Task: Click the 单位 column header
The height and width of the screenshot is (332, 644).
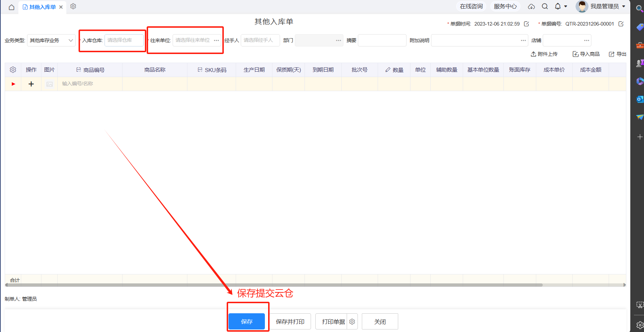Action: 421,70
